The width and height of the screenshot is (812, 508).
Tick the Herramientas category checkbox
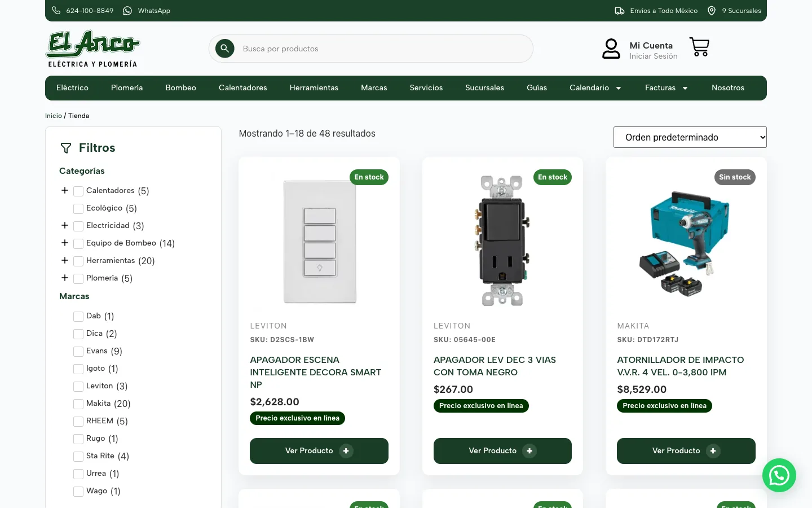(78, 261)
